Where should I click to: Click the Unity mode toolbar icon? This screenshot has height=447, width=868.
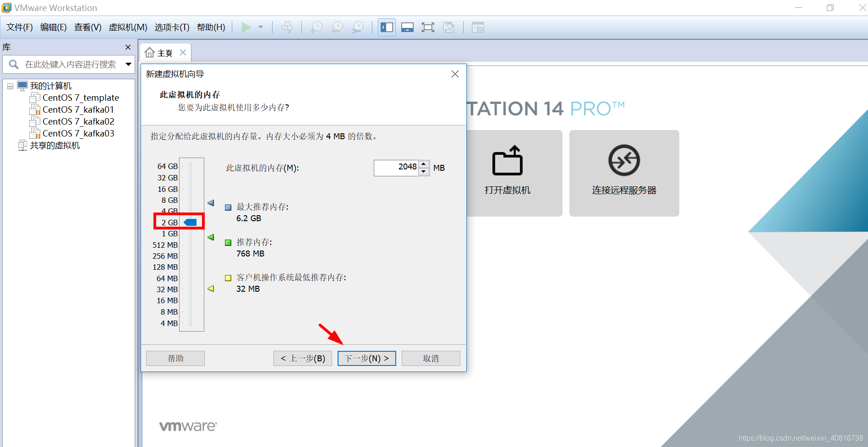tap(449, 27)
